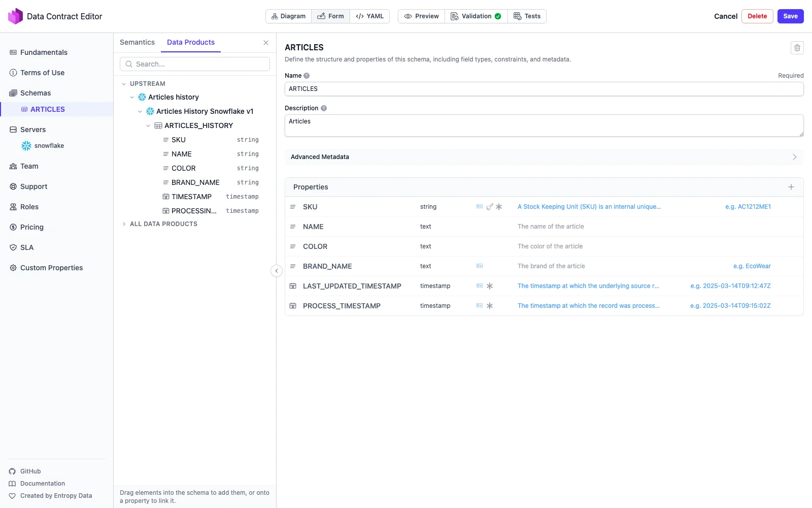Image resolution: width=812 pixels, height=508 pixels.
Task: Click the Data Contract Editor logo icon
Action: (x=15, y=16)
